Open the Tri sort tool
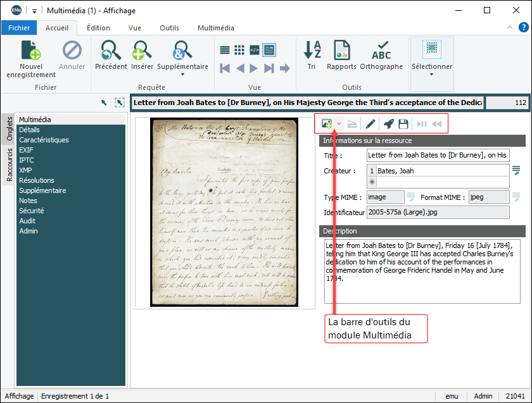This screenshot has width=532, height=403. click(x=312, y=50)
